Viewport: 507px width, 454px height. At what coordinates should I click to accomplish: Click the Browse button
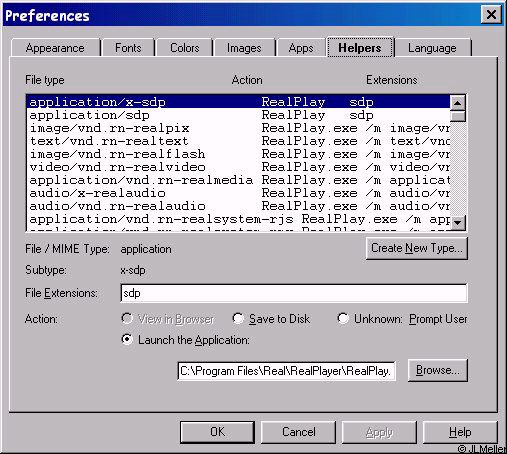pyautogui.click(x=438, y=370)
